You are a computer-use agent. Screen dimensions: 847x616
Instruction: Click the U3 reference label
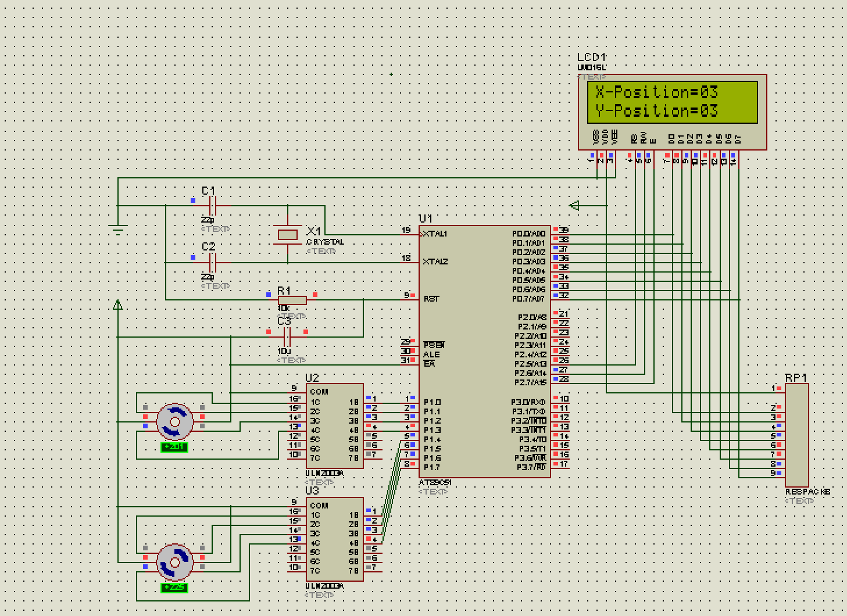(312, 491)
